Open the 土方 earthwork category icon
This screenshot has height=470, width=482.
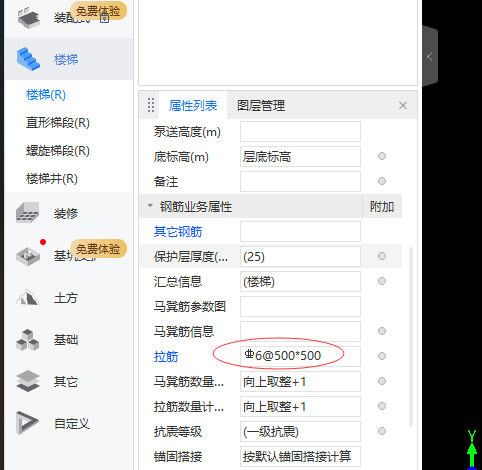click(28, 297)
